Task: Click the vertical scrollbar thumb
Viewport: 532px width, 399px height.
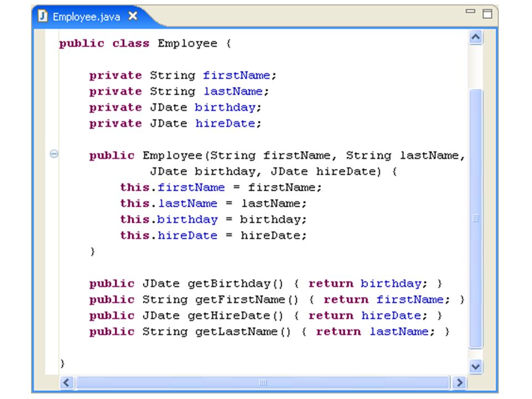Action: (475, 218)
